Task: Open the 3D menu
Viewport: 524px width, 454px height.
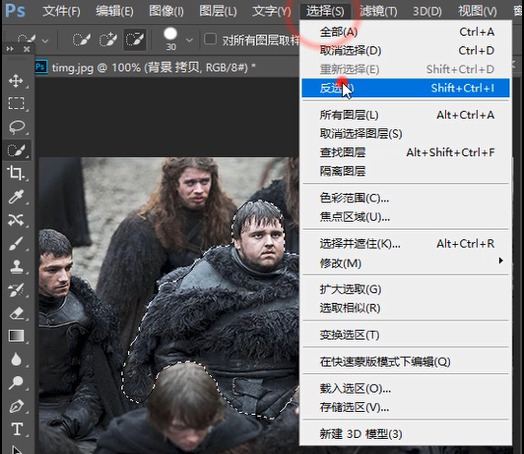Action: 427,12
